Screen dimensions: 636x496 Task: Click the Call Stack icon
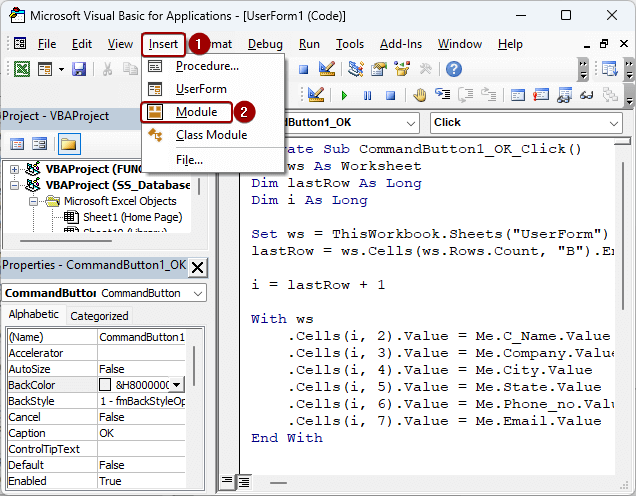pos(610,95)
